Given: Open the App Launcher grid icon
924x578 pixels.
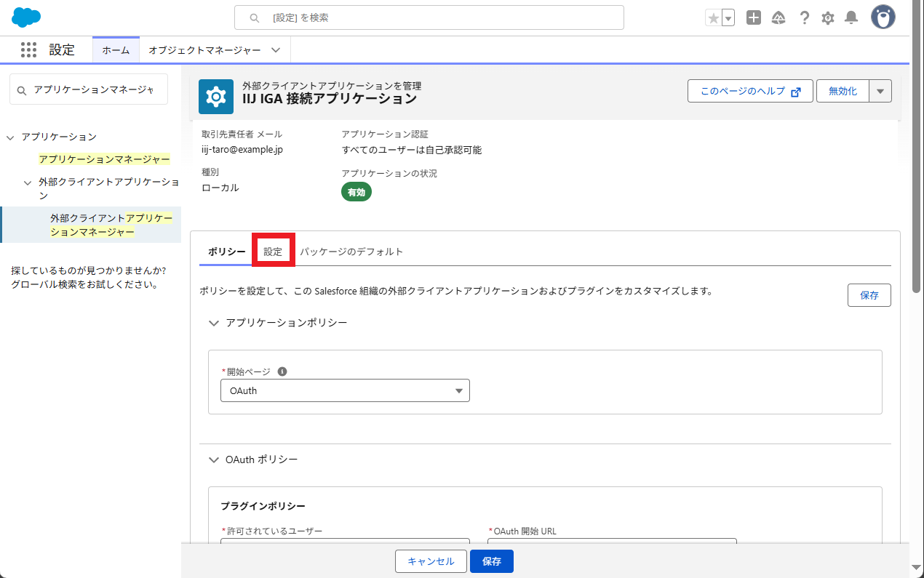Looking at the screenshot, I should [x=28, y=49].
